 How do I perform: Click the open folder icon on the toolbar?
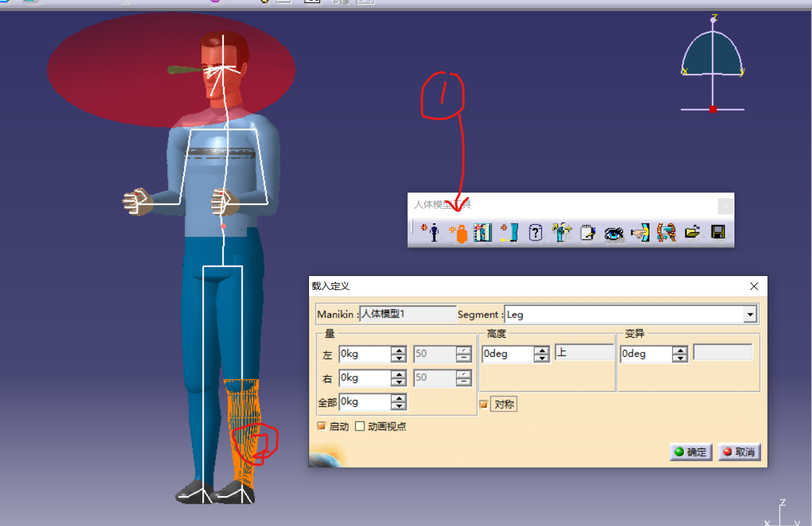click(692, 232)
